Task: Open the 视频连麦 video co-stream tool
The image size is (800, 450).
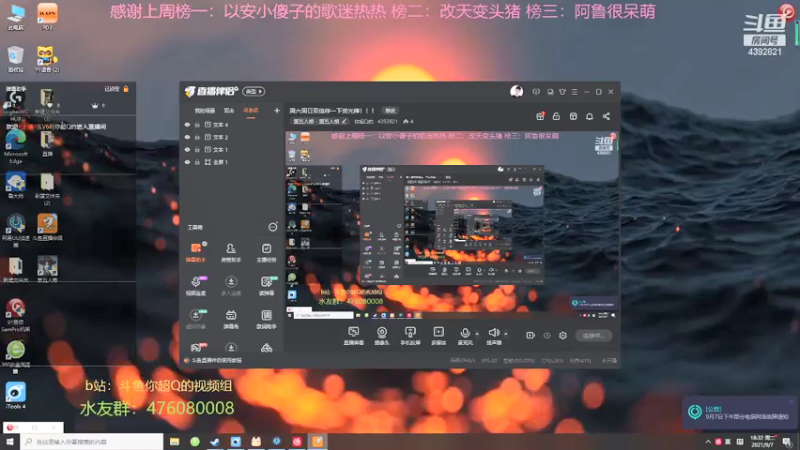Action: (195, 286)
